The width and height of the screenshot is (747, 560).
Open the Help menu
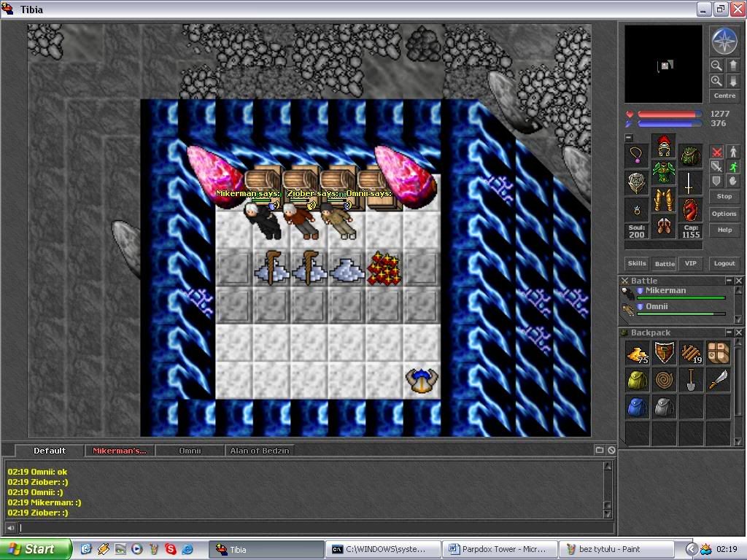(724, 230)
